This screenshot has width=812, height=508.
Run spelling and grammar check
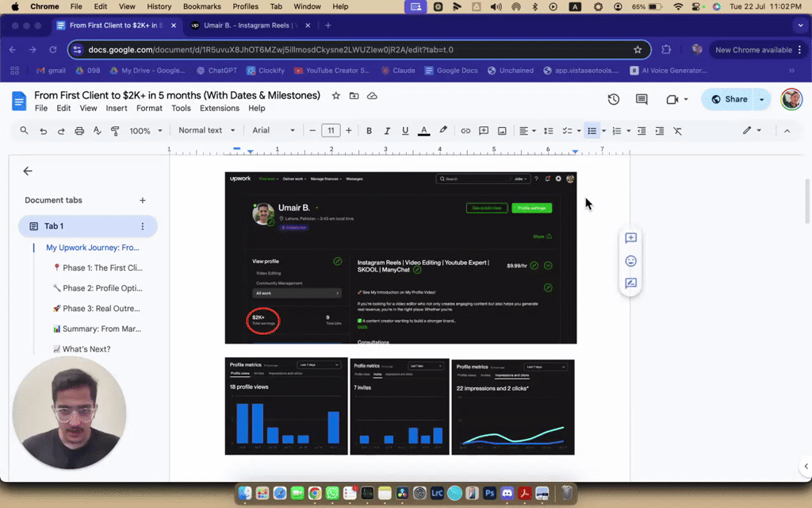point(97,131)
